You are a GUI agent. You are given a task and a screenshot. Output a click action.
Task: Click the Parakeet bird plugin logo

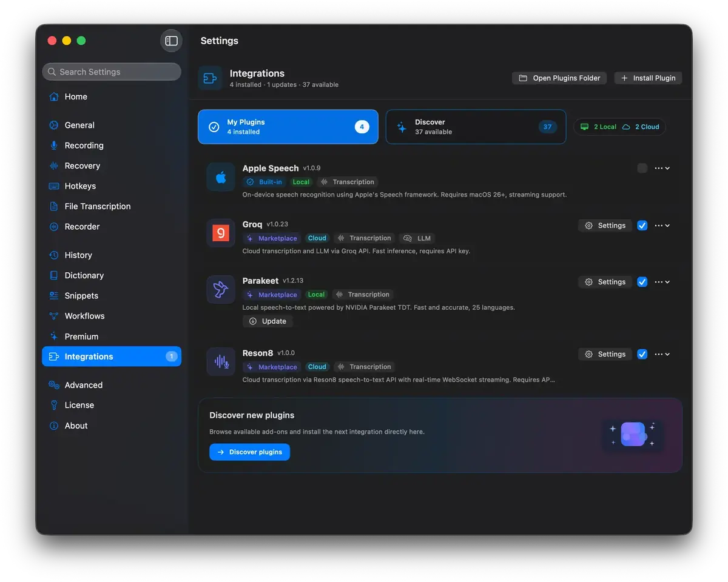point(221,289)
